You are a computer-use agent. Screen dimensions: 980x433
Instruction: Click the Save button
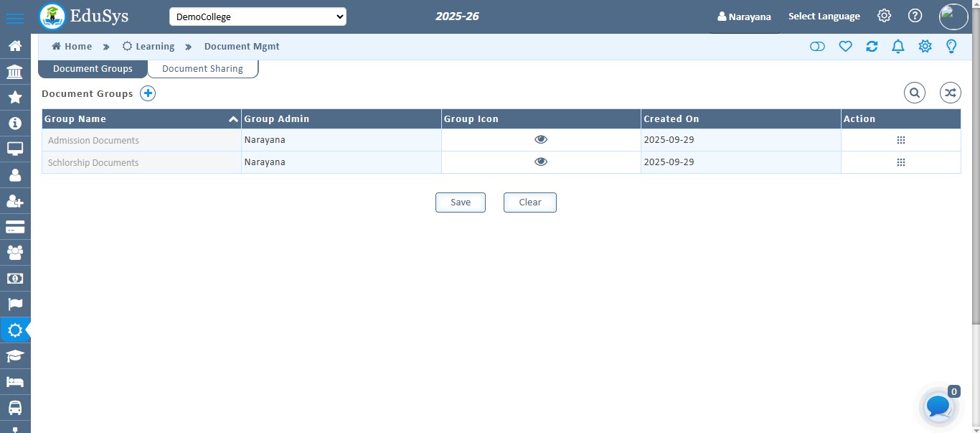pos(460,202)
